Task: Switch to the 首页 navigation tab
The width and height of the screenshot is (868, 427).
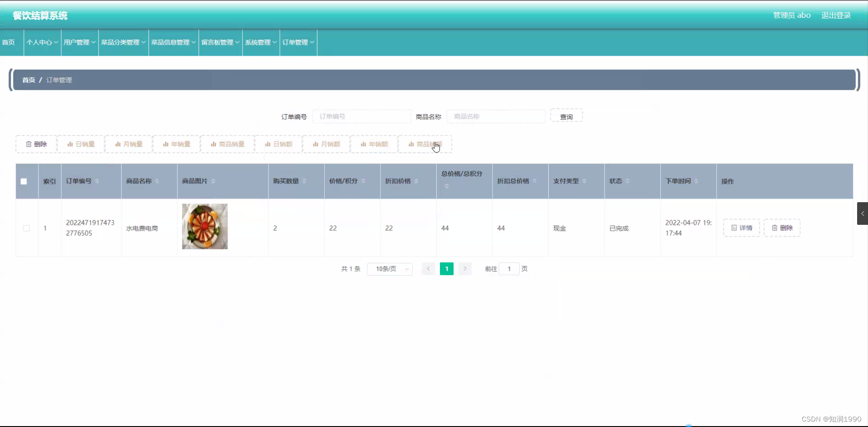Action: coord(7,42)
